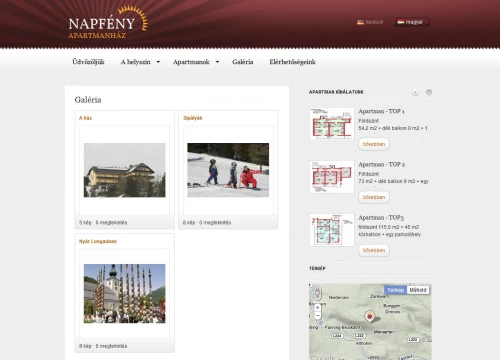The image size is (500, 360).
Task: Open the Sípályák gallery thumbnail
Action: tap(228, 170)
